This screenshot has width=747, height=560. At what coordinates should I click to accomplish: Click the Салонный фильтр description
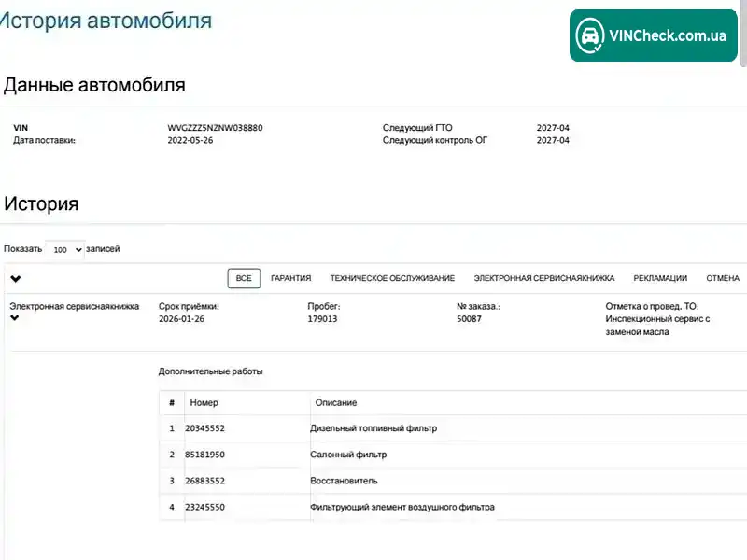coord(348,455)
